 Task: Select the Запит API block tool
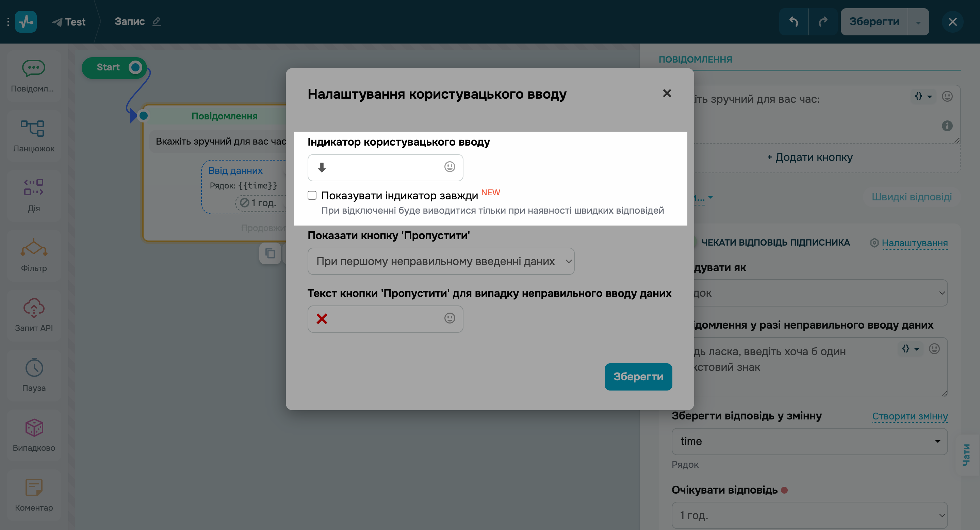(x=34, y=315)
